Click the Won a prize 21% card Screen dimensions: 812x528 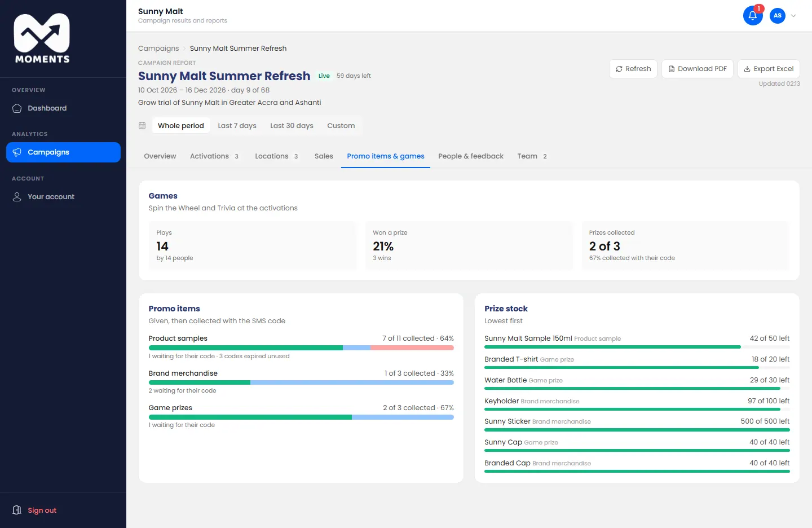[469, 245]
